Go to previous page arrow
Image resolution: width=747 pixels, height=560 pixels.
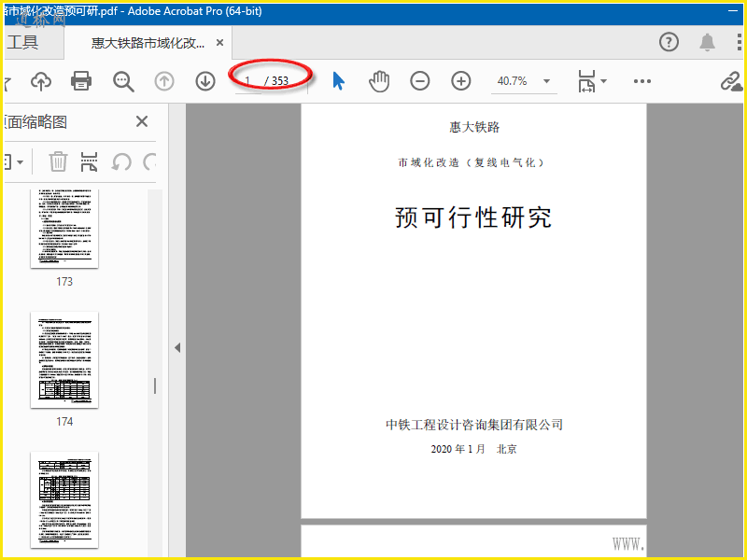click(x=164, y=81)
